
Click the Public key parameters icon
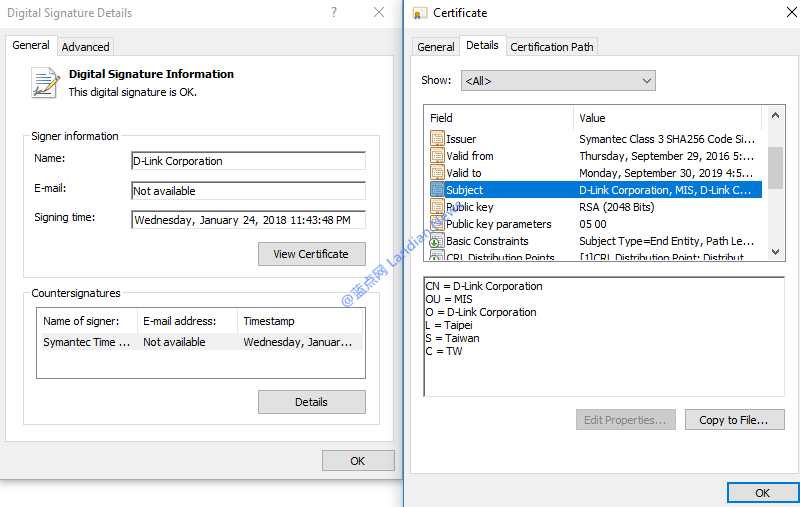point(437,224)
